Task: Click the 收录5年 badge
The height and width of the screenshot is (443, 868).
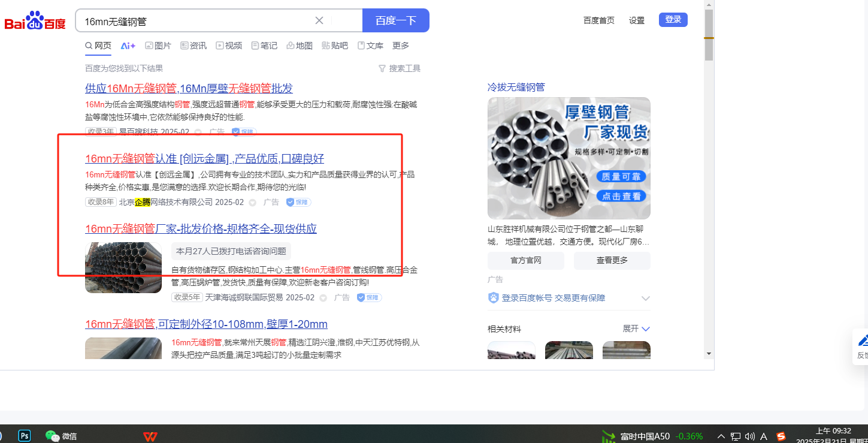Action: click(186, 297)
